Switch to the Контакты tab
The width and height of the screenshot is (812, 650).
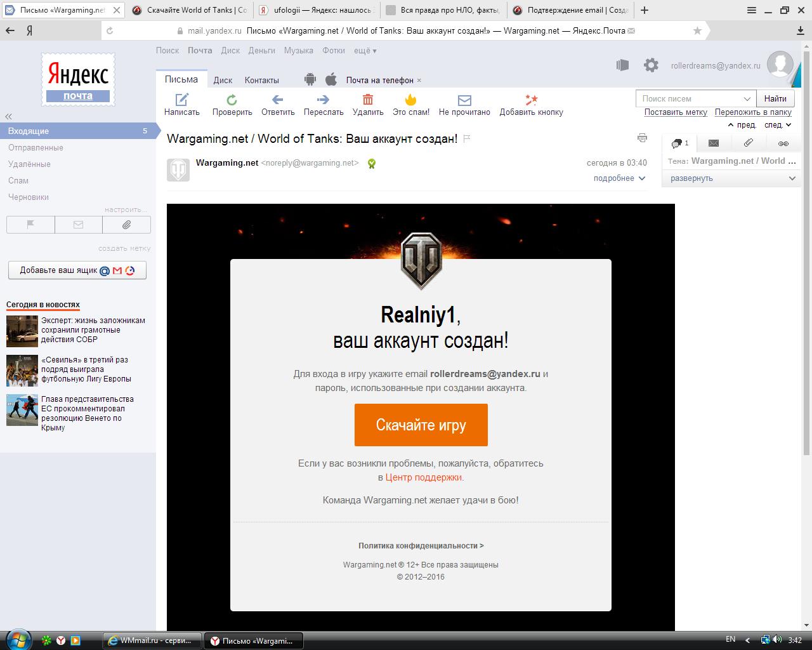coord(262,80)
